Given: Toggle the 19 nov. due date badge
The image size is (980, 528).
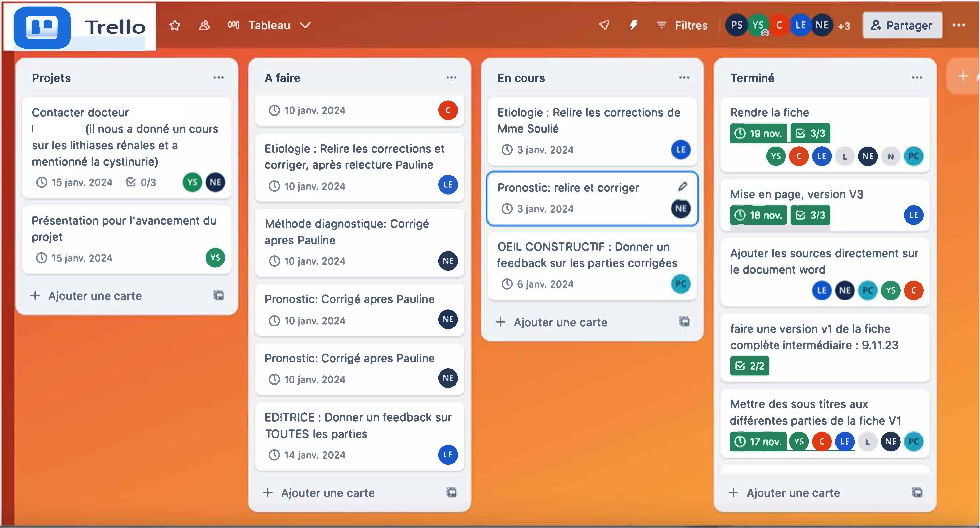Looking at the screenshot, I should (758, 133).
